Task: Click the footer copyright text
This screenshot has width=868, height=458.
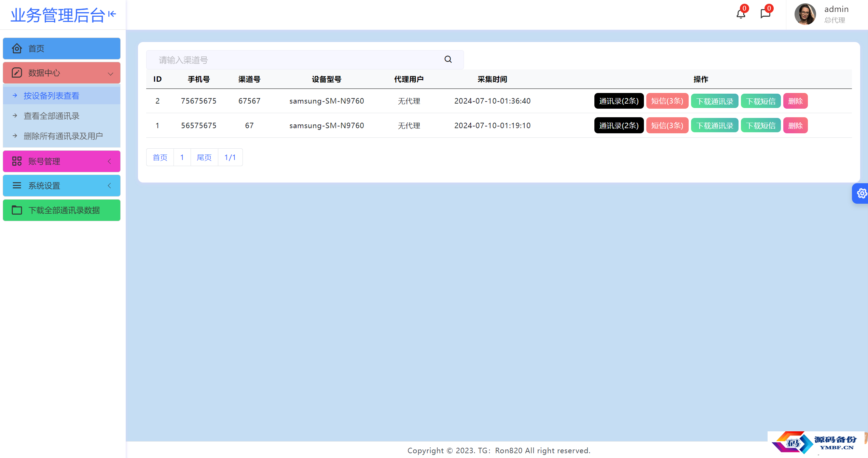Action: 499,450
